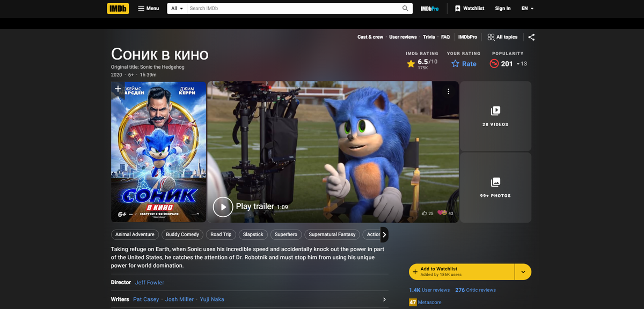
Task: Open the All search category dropdown
Action: pos(177,9)
